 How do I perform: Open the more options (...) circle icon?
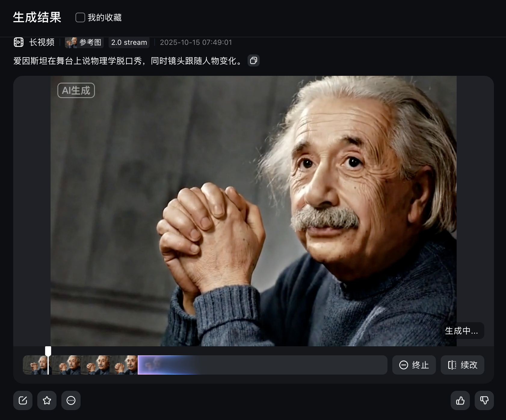tap(71, 400)
